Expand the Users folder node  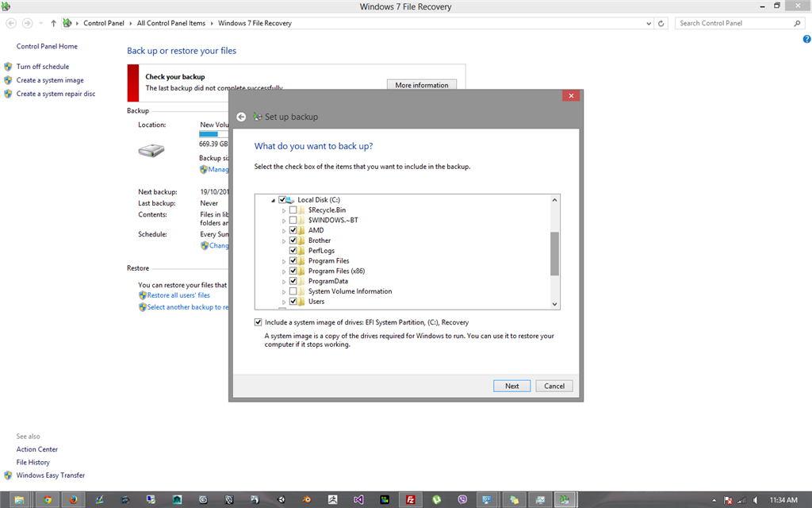[284, 302]
